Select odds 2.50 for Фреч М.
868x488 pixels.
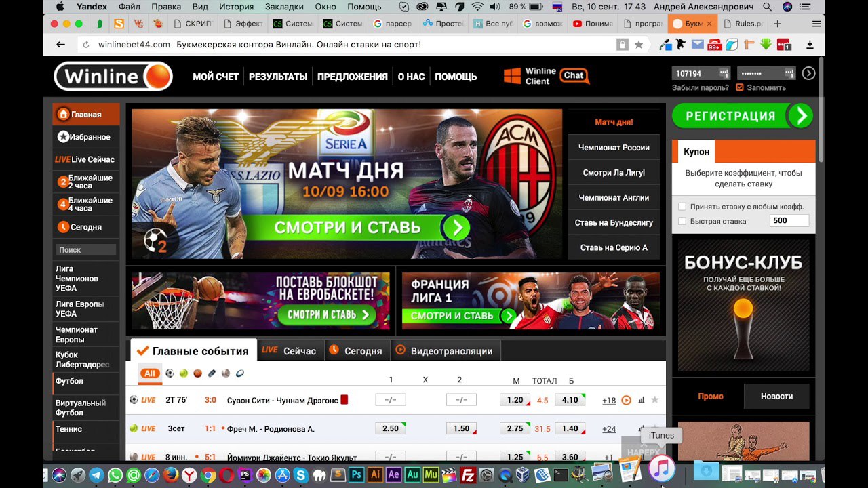(x=391, y=429)
